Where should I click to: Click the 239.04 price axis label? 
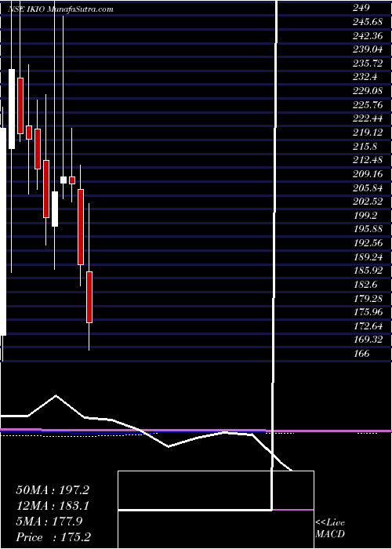point(368,49)
